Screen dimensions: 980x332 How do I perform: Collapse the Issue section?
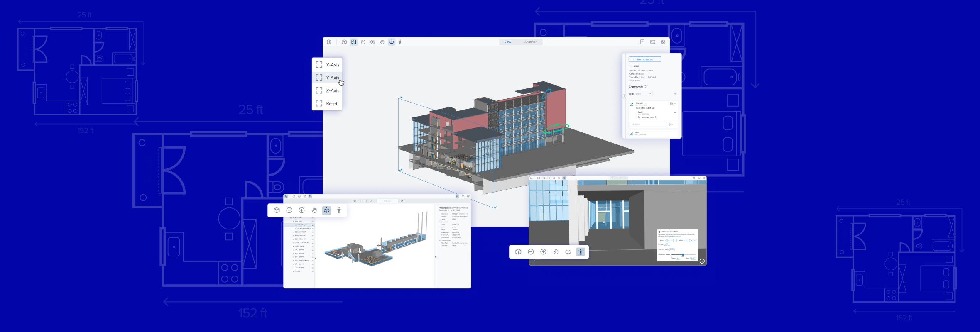coord(630,66)
